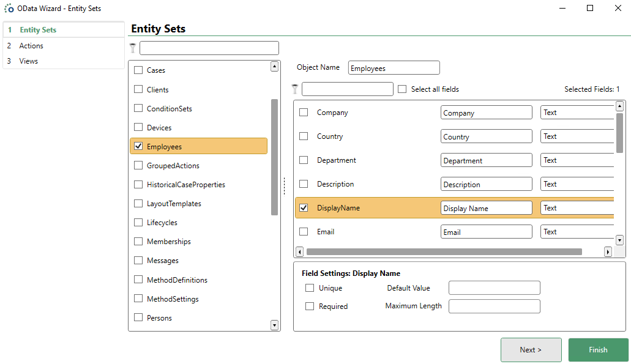Tick the Devices checkbox
Image resolution: width=631 pixels, height=364 pixels.
click(138, 127)
